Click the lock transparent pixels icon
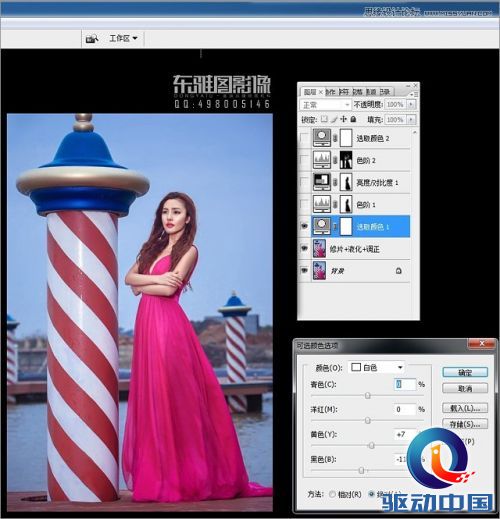This screenshot has width=500, height=519. [x=324, y=119]
